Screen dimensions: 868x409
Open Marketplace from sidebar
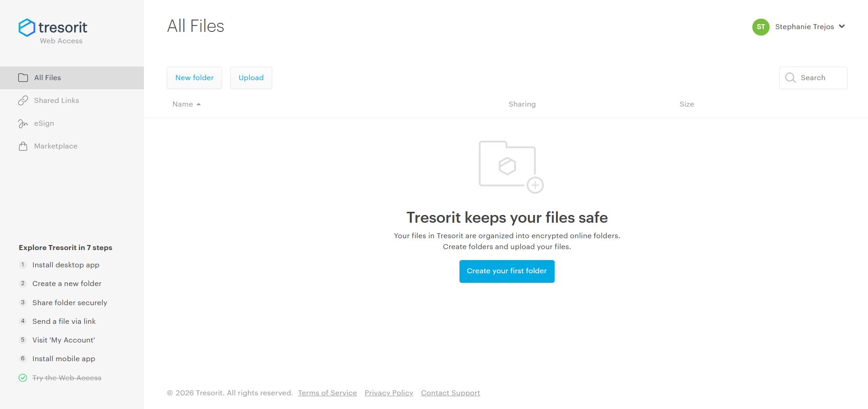click(72, 146)
